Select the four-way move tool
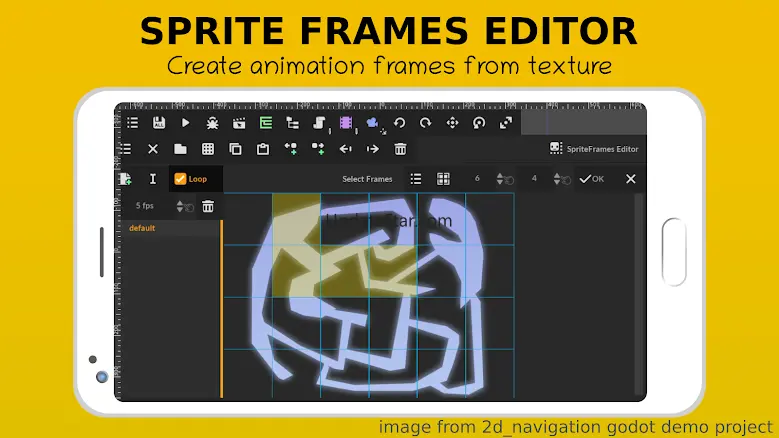 click(453, 123)
